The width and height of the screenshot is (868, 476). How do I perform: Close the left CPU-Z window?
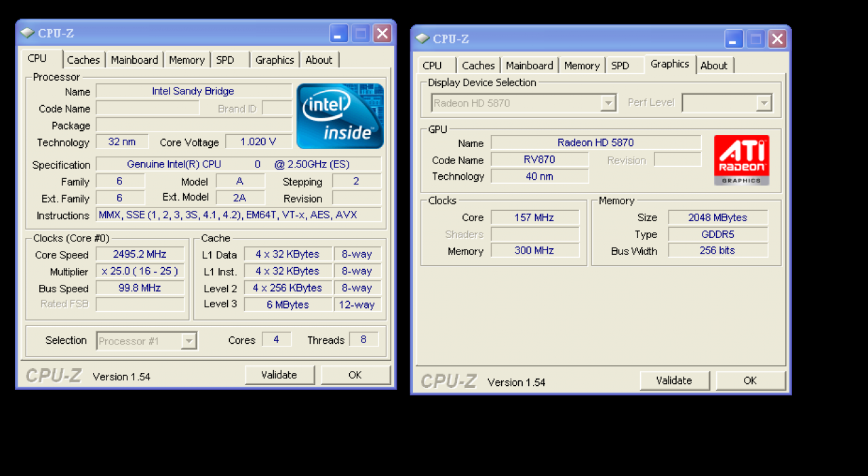(382, 33)
